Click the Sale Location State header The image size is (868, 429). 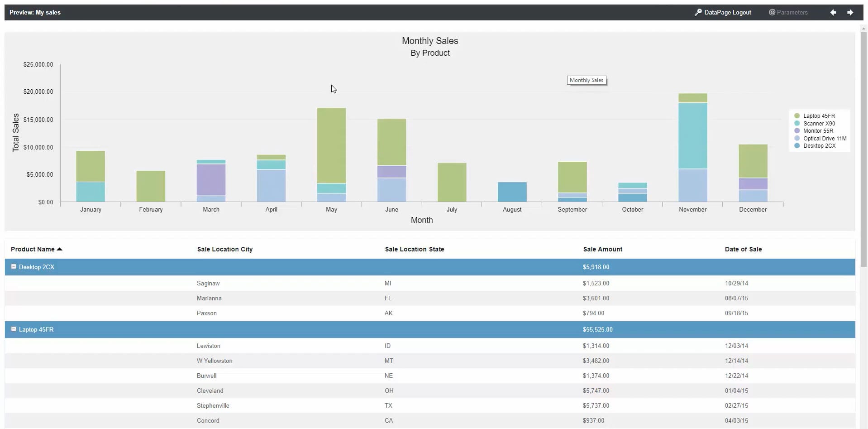click(414, 249)
